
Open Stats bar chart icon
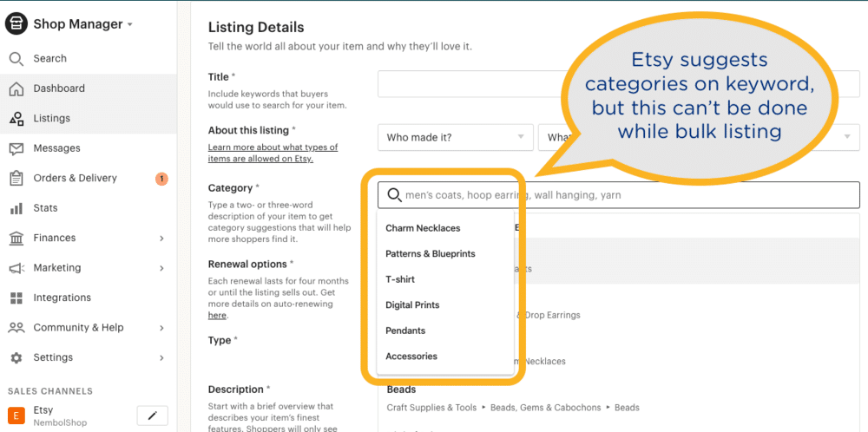click(x=16, y=208)
